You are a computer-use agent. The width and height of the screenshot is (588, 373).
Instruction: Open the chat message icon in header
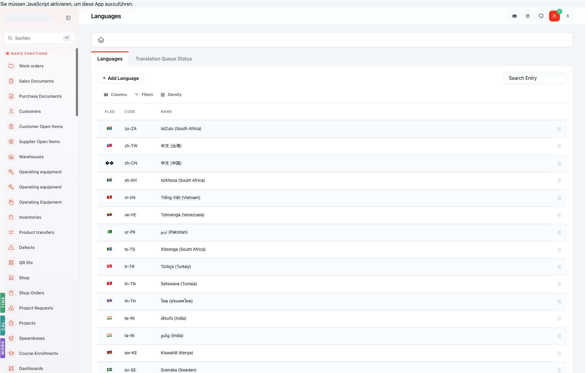click(541, 16)
